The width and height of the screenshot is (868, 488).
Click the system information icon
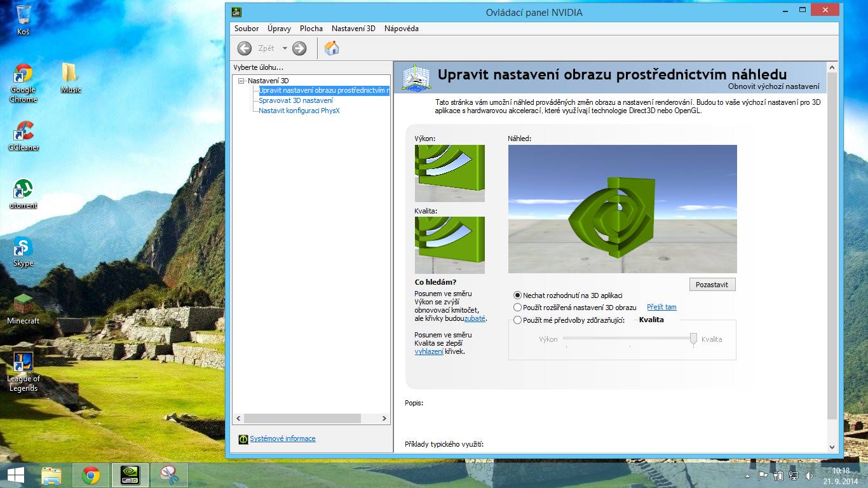pos(243,439)
